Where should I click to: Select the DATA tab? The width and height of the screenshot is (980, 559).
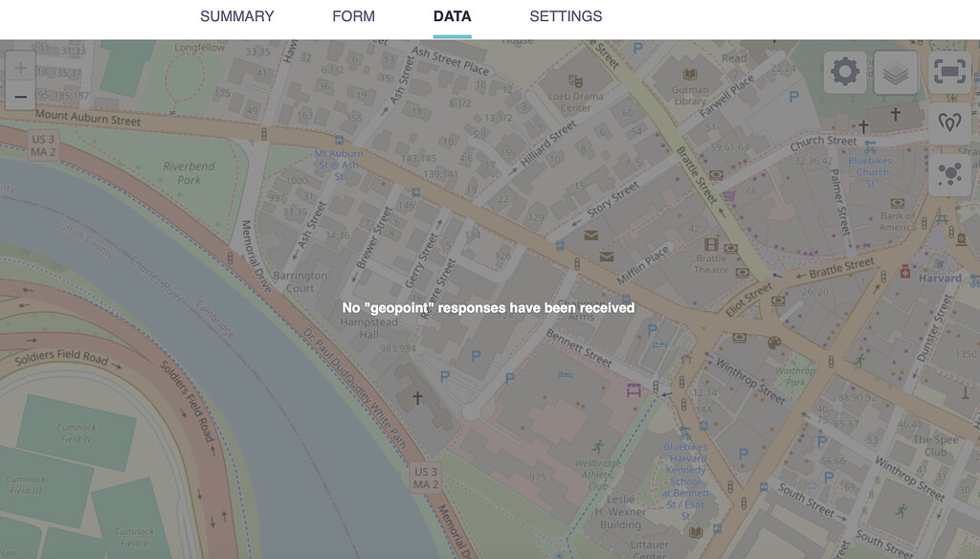450,16
